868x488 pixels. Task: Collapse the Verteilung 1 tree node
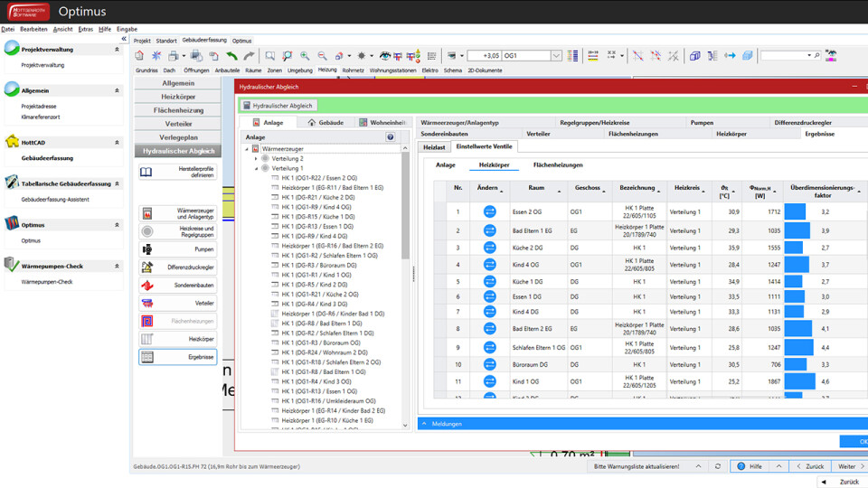tap(257, 168)
